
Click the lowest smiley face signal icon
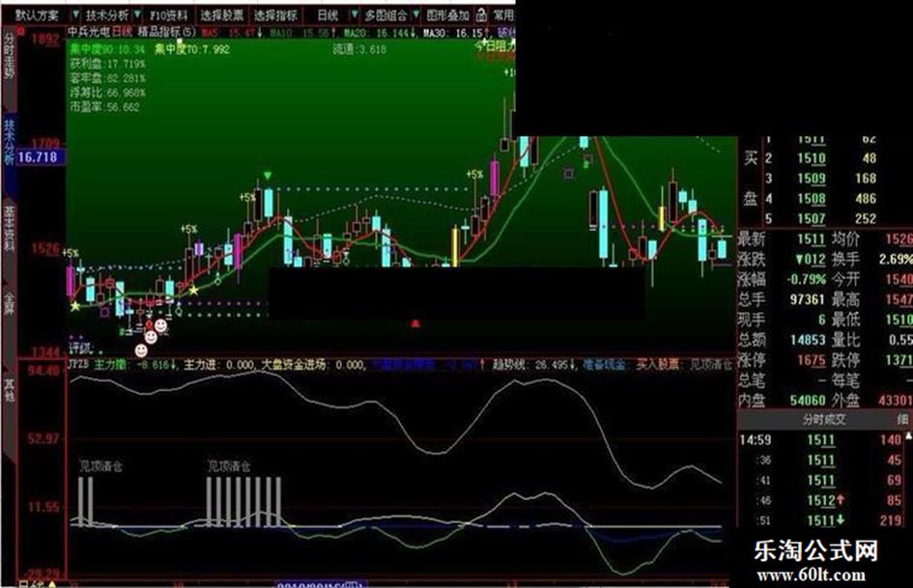pyautogui.click(x=141, y=350)
